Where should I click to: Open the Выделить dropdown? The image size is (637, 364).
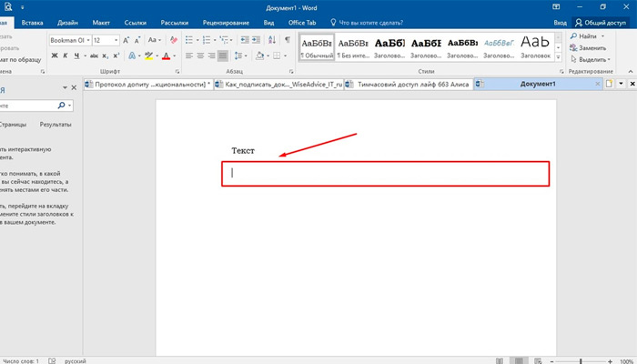tap(591, 59)
